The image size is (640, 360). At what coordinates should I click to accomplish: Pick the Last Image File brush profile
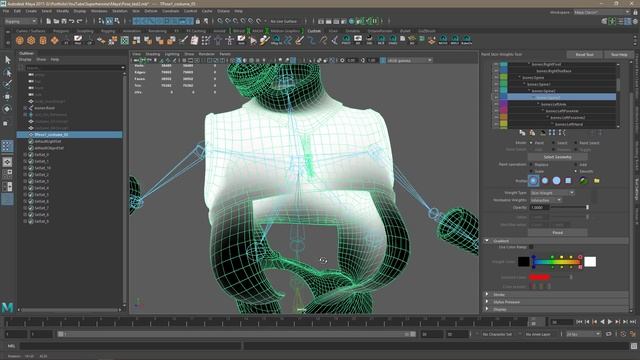[583, 180]
